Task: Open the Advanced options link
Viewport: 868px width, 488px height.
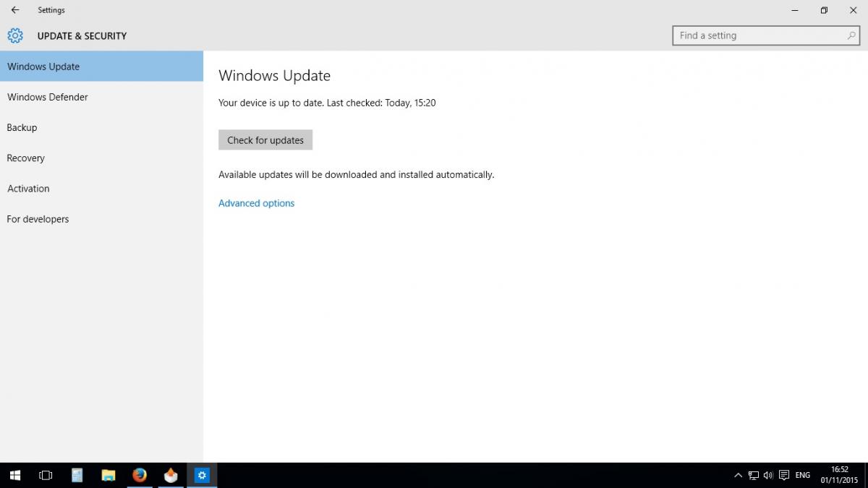Action: pyautogui.click(x=256, y=203)
